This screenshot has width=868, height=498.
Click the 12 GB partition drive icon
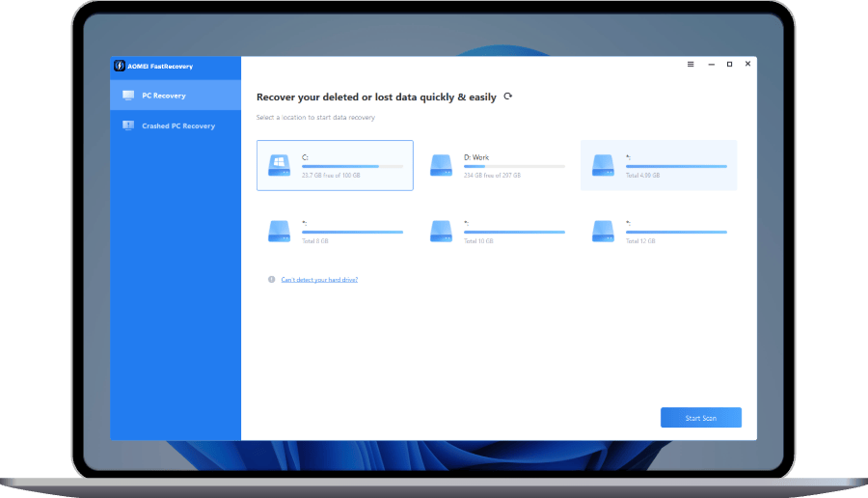pos(604,231)
